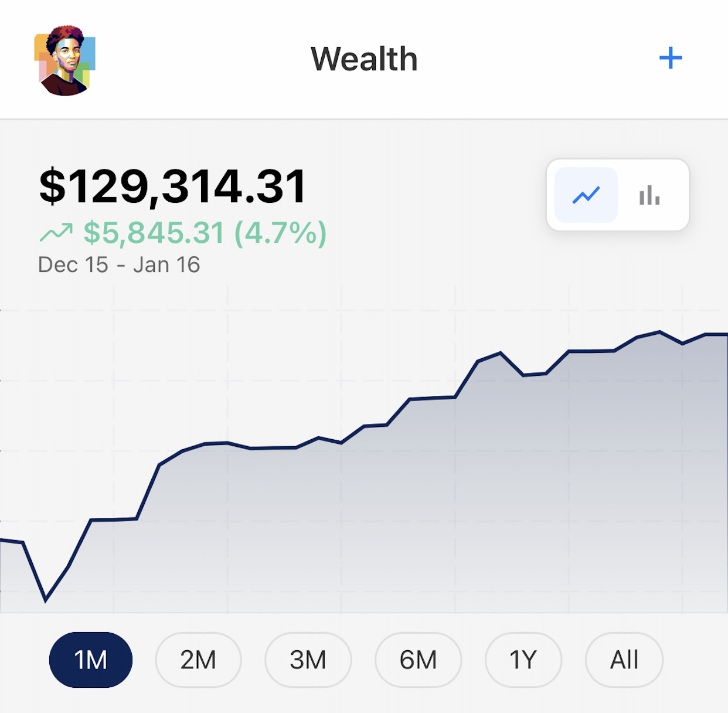
Task: Switch to bar chart view
Action: [649, 195]
